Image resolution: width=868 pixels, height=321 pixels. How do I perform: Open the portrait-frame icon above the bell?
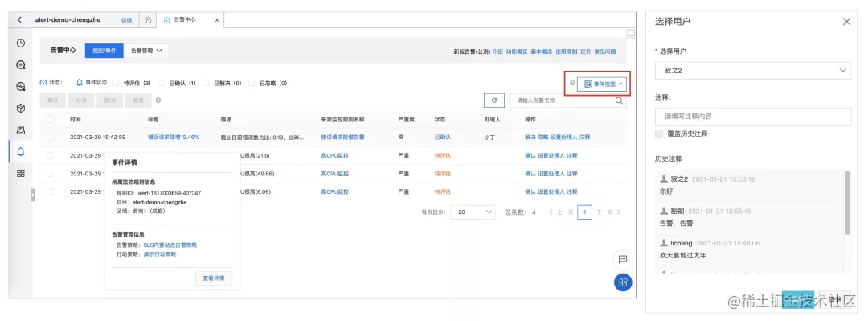tap(20, 130)
